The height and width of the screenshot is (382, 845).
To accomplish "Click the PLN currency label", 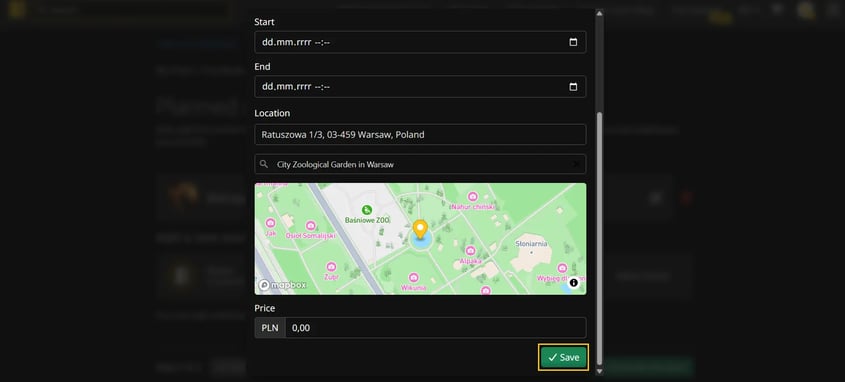I will (x=270, y=328).
